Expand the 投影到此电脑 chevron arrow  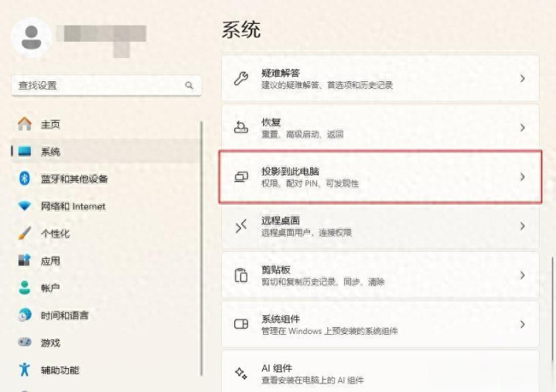(x=523, y=177)
